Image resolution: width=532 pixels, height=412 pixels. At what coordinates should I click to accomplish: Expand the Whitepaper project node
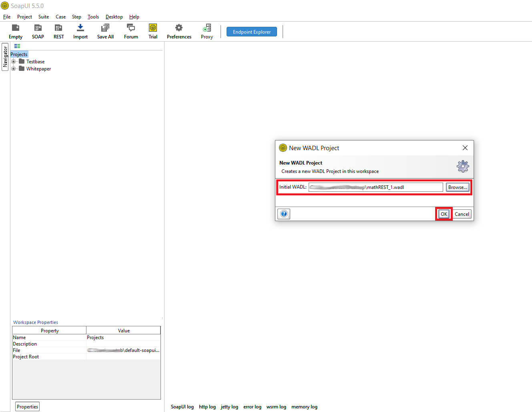[13, 68]
